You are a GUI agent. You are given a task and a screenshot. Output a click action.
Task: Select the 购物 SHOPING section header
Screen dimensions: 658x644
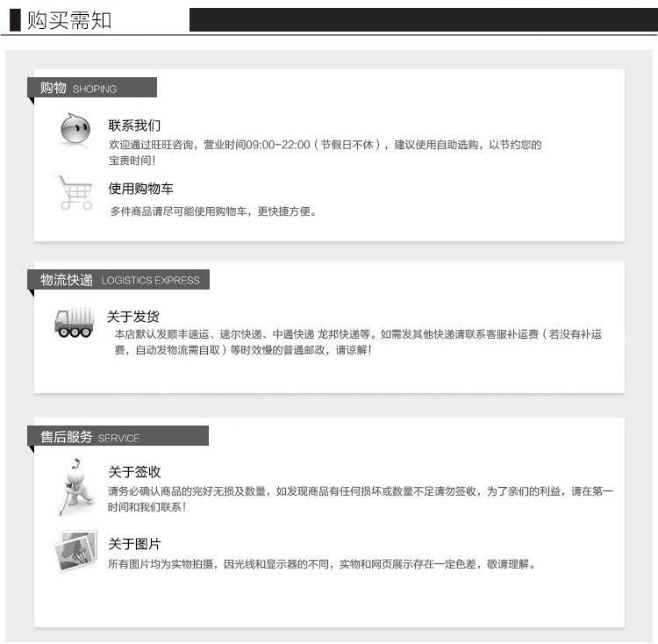pos(92,87)
